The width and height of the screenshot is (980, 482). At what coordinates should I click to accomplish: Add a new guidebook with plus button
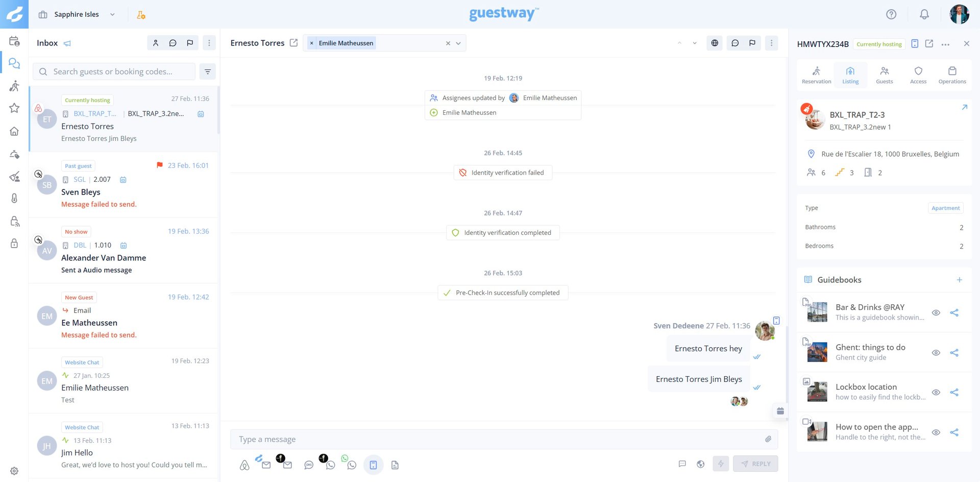[959, 280]
